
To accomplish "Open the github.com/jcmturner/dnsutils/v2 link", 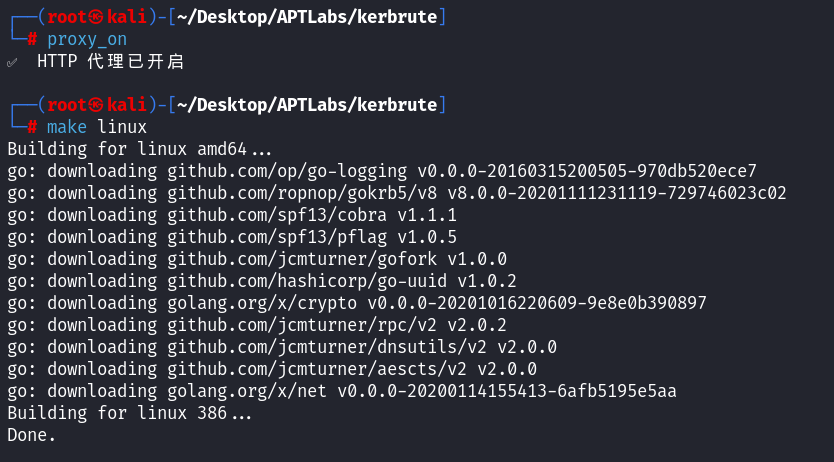I will (x=307, y=346).
